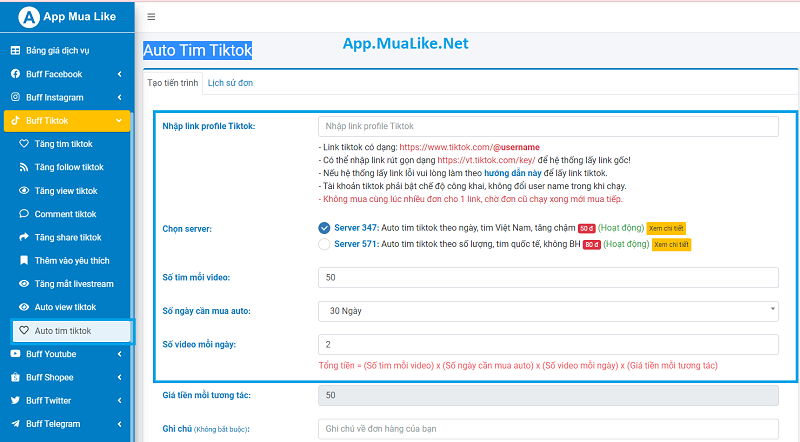Click the heart icon beside Tăng tim tiktok

coord(24,143)
